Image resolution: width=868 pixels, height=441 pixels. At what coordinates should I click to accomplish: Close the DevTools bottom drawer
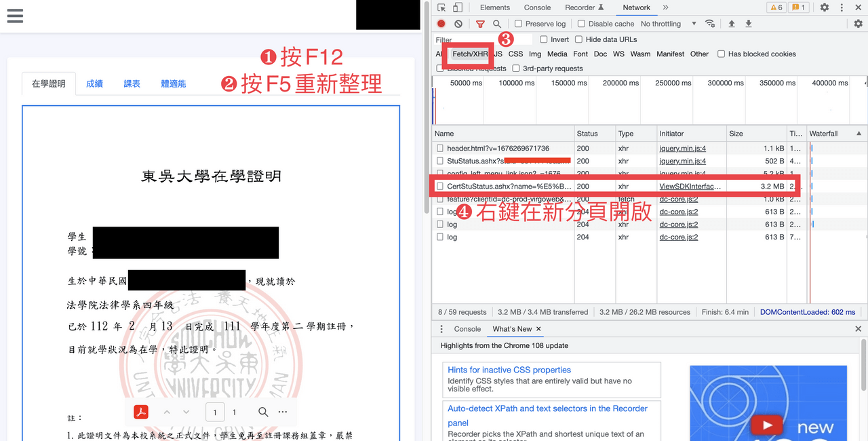(858, 329)
